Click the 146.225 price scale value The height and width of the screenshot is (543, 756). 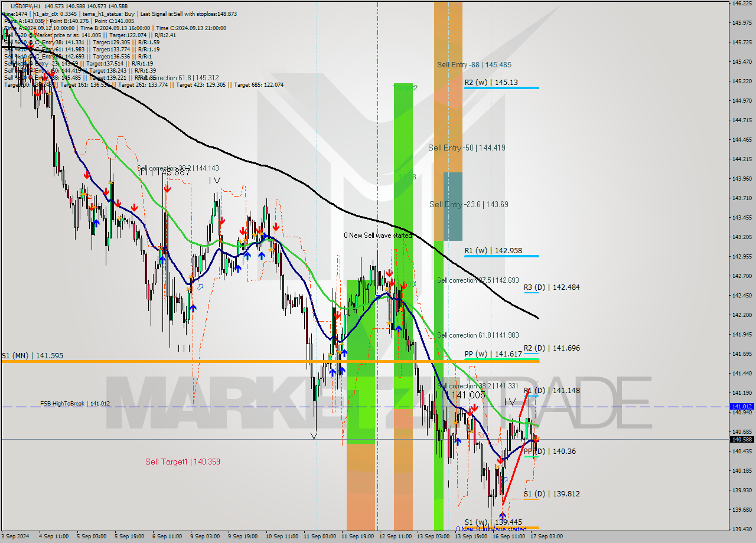click(x=741, y=4)
